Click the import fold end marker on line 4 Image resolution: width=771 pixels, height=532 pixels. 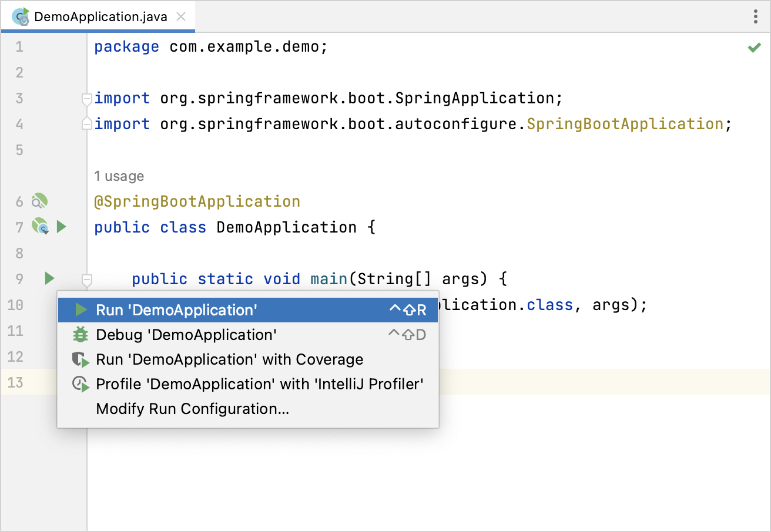point(87,124)
